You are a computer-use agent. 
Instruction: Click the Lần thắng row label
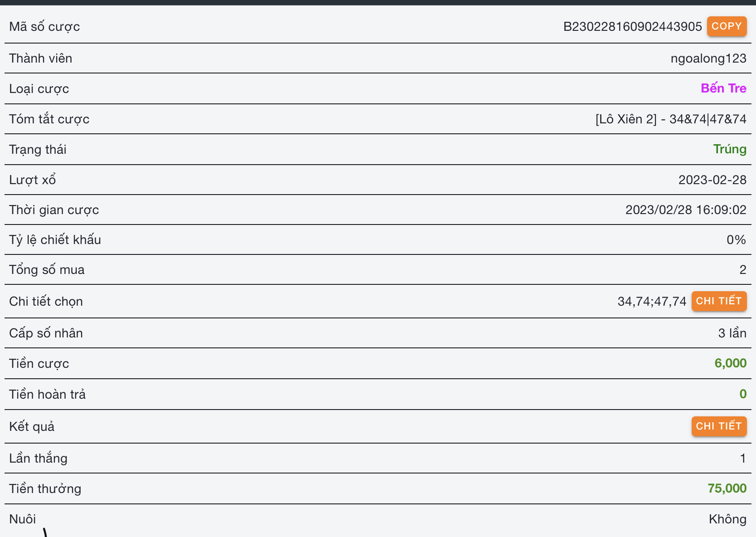[x=39, y=459]
